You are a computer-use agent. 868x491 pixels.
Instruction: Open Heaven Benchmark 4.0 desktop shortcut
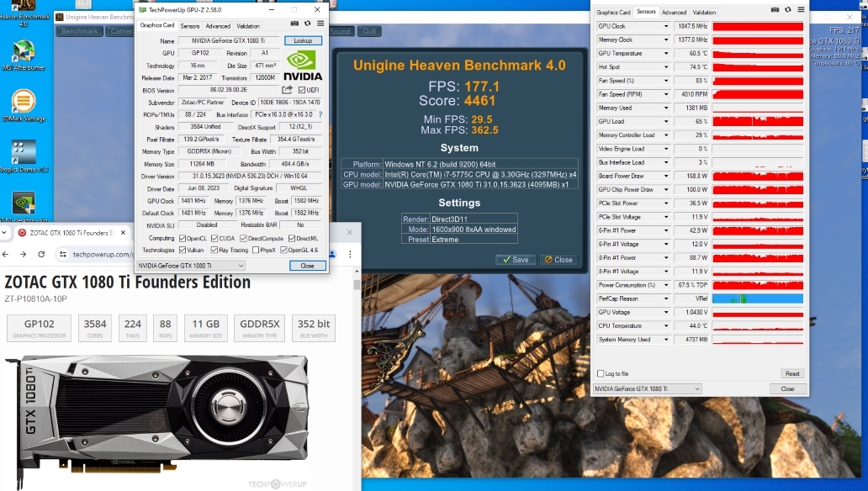point(24,12)
